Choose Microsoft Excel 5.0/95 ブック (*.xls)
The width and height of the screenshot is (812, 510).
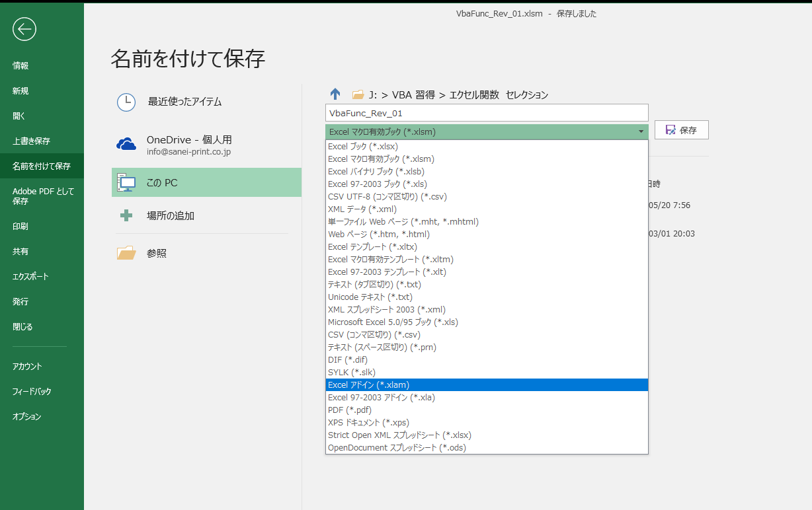pos(487,322)
